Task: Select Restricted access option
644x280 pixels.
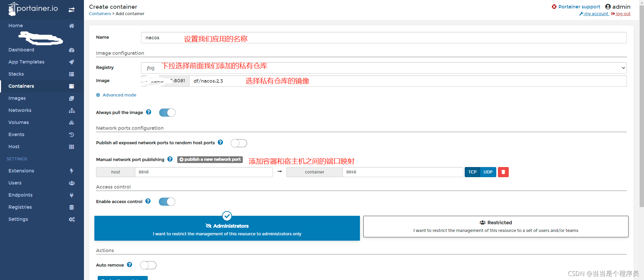Action: point(496,227)
